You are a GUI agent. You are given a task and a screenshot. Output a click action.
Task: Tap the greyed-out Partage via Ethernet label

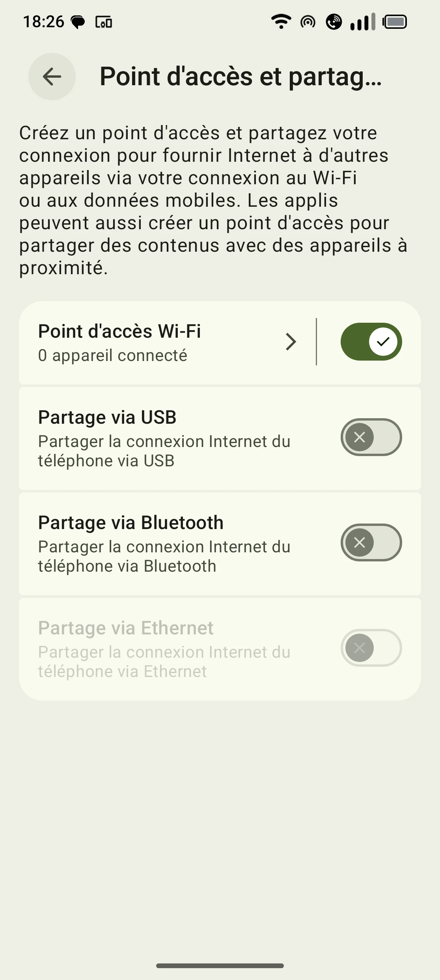pos(126,628)
